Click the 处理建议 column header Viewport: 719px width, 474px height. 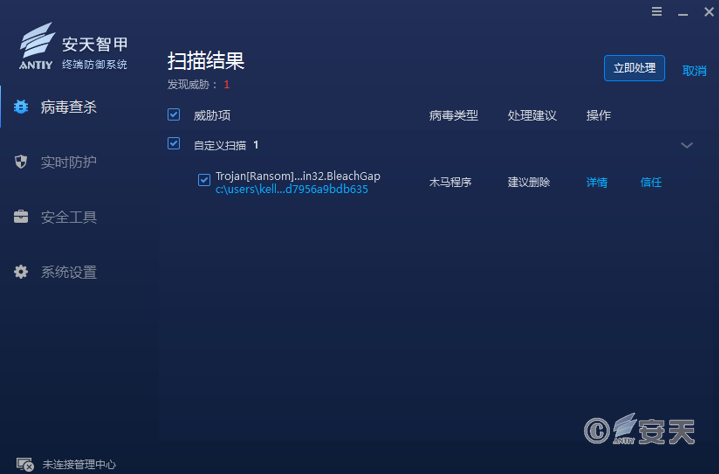tap(532, 116)
